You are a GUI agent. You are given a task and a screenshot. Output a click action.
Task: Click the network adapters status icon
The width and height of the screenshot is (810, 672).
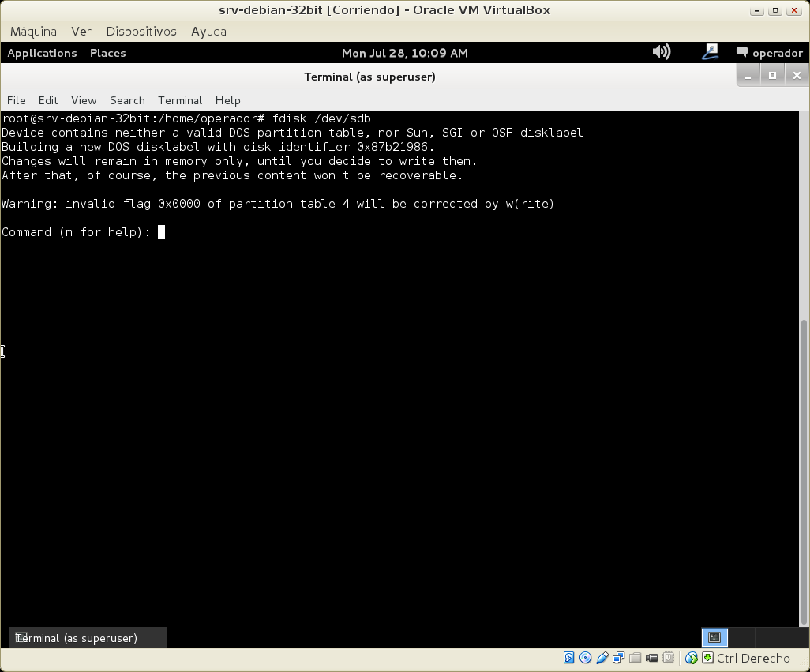tap(618, 658)
